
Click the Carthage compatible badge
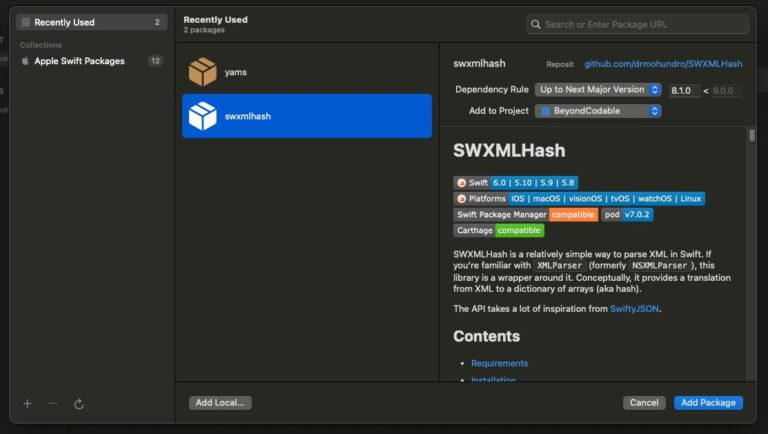click(499, 230)
